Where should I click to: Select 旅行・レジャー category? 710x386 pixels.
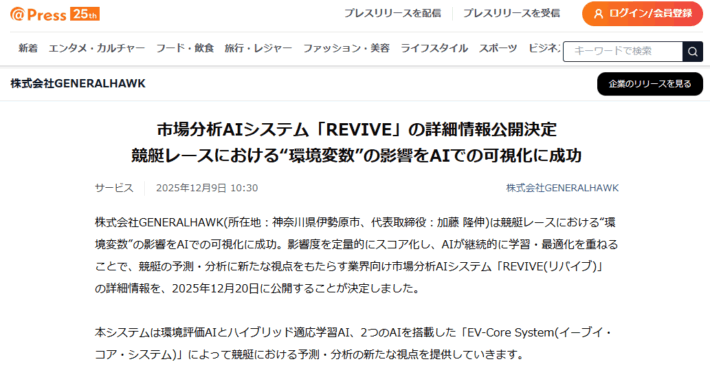[x=259, y=48]
